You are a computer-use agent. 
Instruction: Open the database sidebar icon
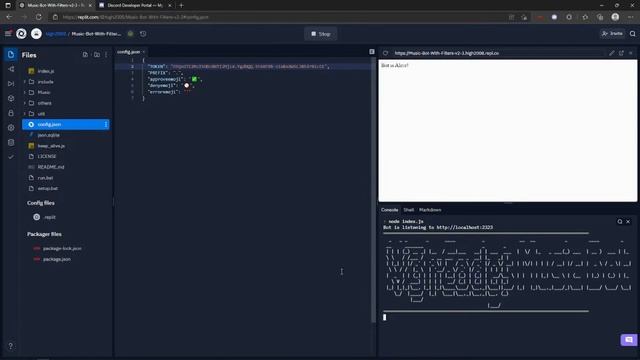[11, 142]
